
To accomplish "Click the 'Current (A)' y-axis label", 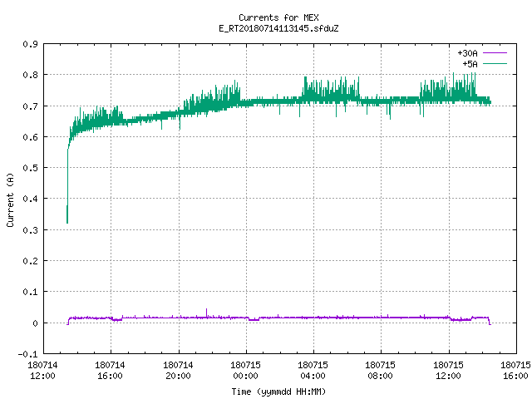I will [x=10, y=199].
